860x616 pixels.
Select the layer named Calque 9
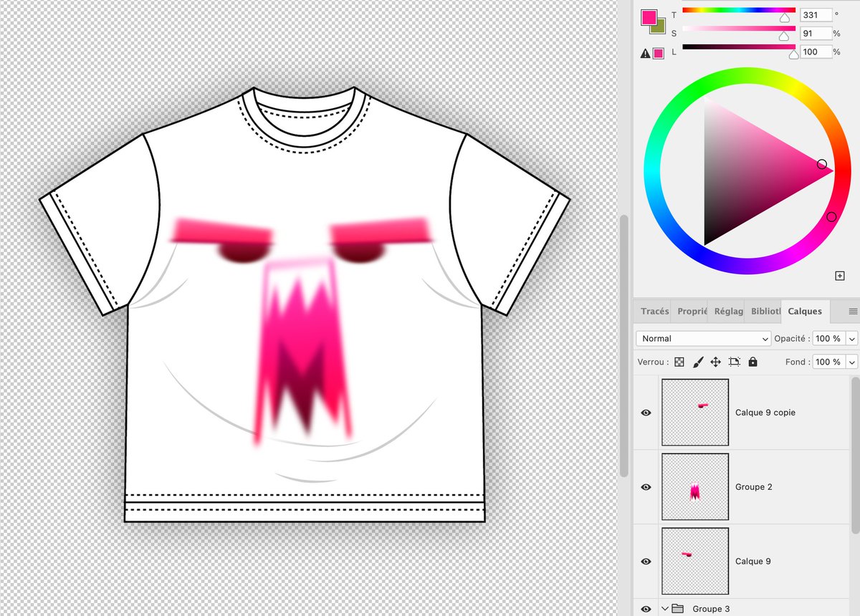coord(752,562)
